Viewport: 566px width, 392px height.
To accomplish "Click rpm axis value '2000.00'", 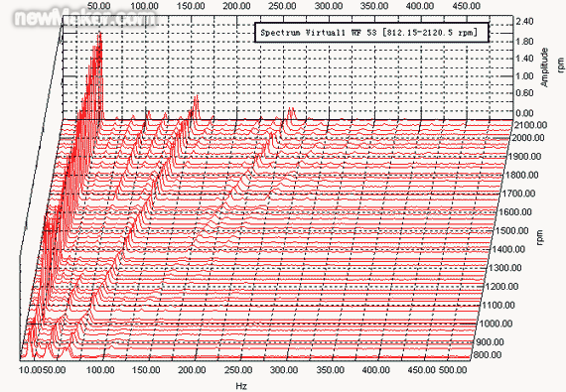I will pos(527,138).
